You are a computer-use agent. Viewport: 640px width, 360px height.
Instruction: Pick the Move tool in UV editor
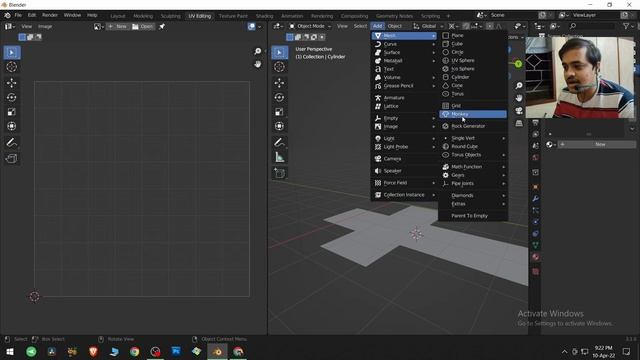[x=11, y=83]
